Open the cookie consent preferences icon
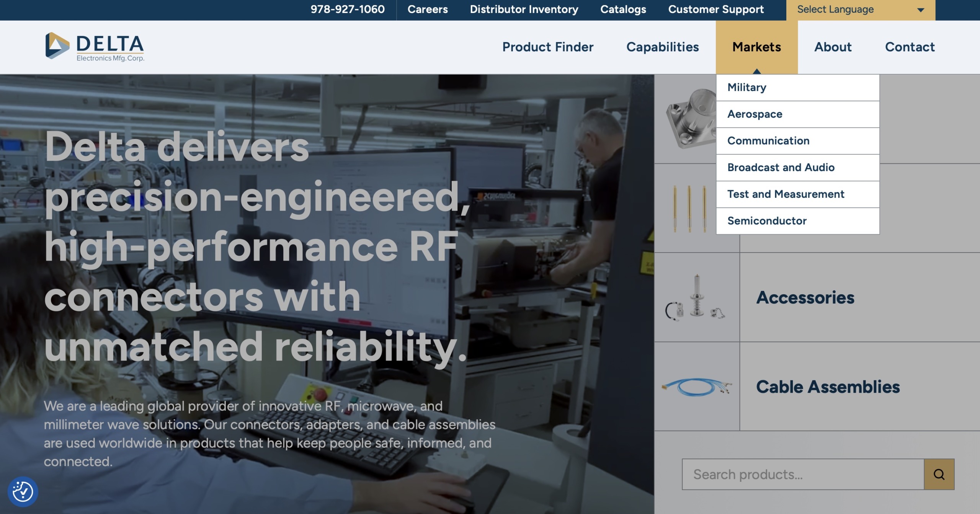The width and height of the screenshot is (980, 514). pyautogui.click(x=23, y=491)
